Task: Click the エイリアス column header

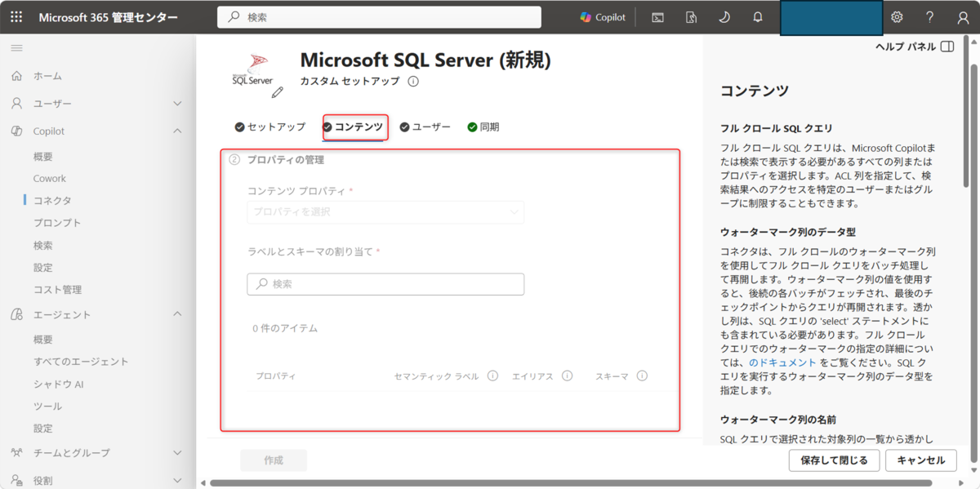Action: coord(532,376)
